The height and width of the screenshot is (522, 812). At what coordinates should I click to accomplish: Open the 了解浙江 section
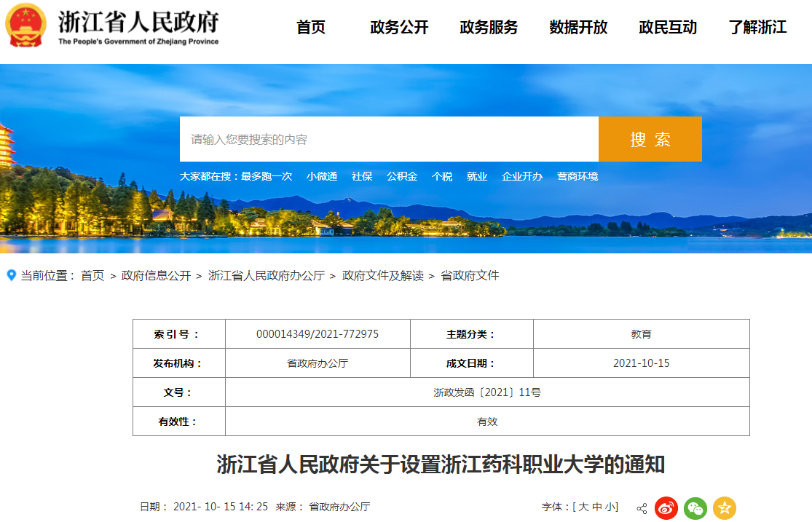point(760,28)
